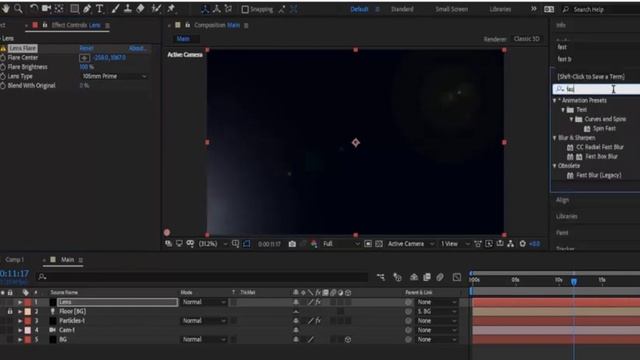This screenshot has width=640, height=360.
Task: Select the Pan Behind anchor point tool
Action: (59, 9)
